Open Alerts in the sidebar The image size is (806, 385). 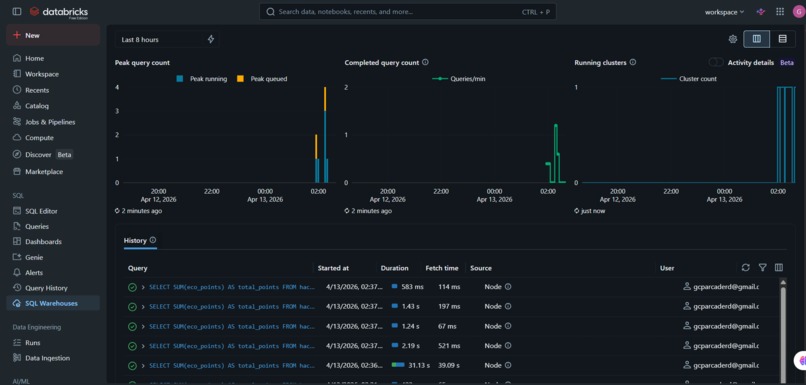(53, 272)
